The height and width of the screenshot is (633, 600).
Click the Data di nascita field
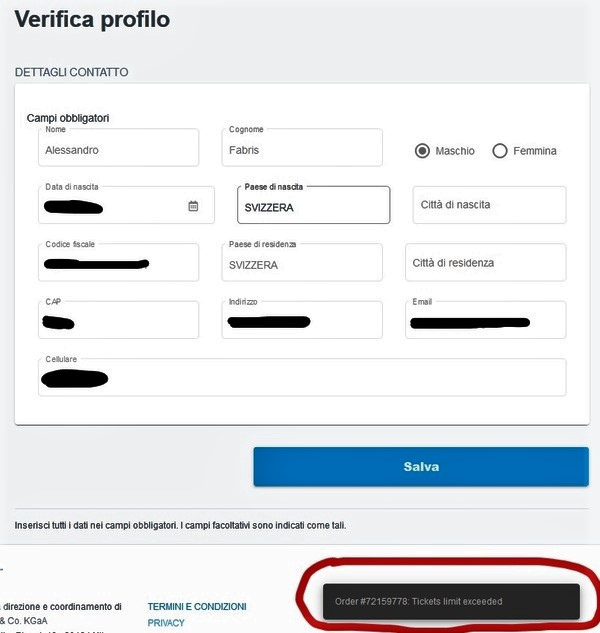(126, 205)
